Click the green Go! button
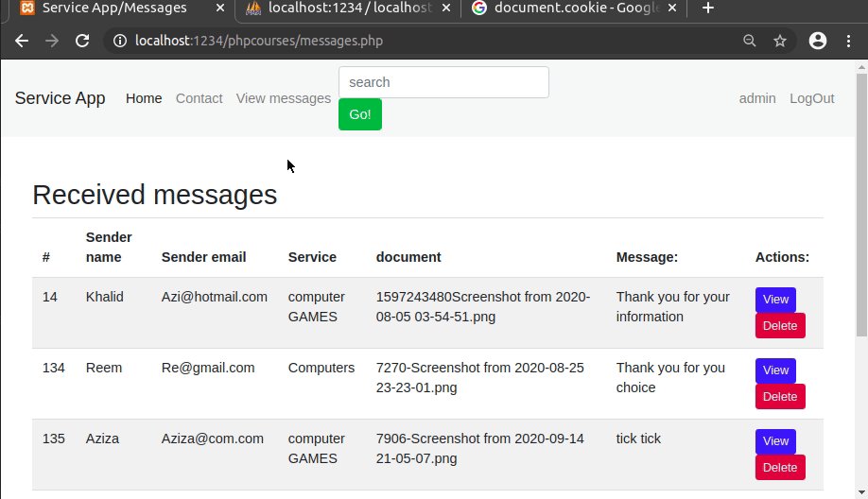868x499 pixels. 360,114
